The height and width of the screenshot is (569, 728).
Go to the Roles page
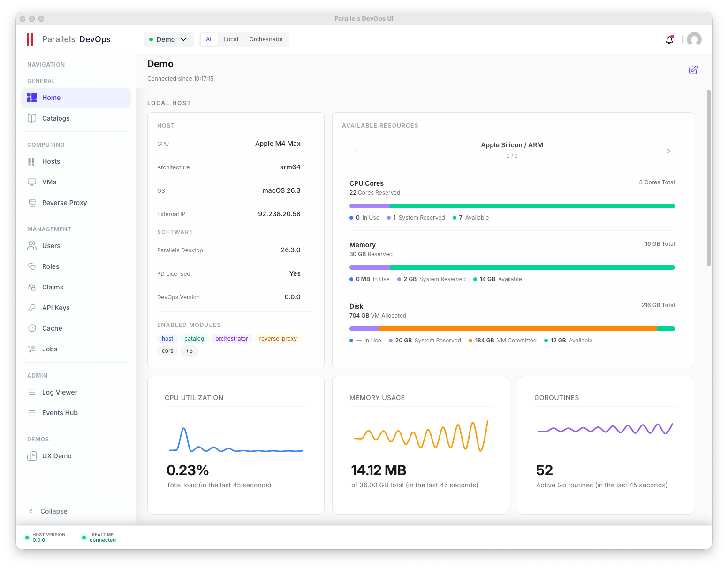coord(76,266)
